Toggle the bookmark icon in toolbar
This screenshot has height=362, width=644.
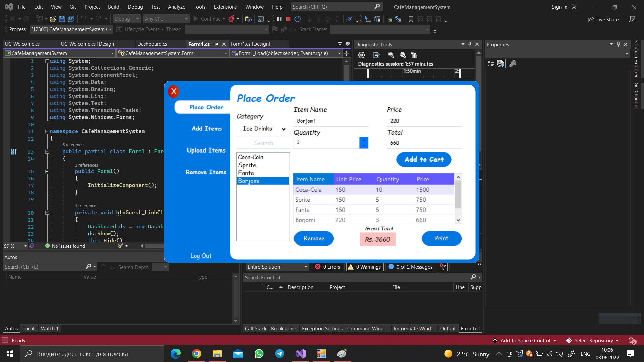pyautogui.click(x=411, y=19)
